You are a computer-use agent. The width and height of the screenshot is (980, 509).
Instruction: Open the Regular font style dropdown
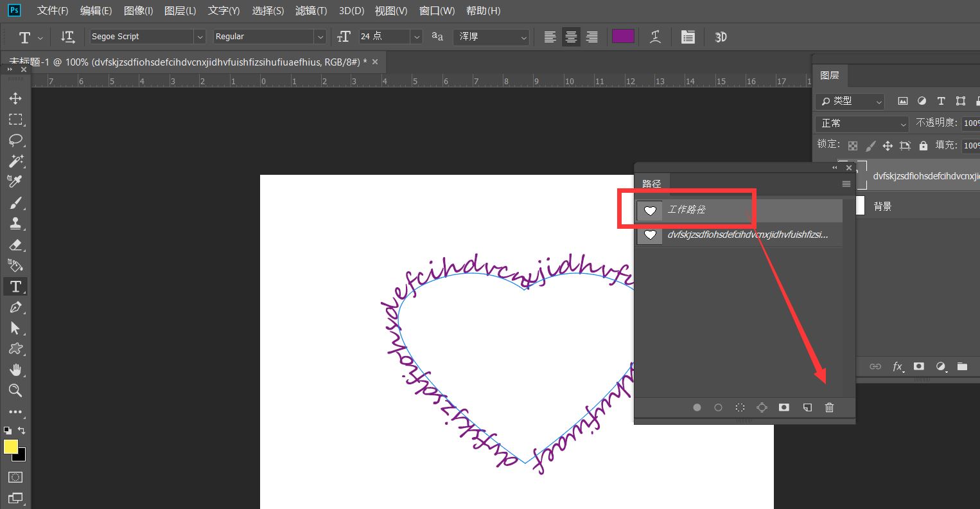point(320,37)
